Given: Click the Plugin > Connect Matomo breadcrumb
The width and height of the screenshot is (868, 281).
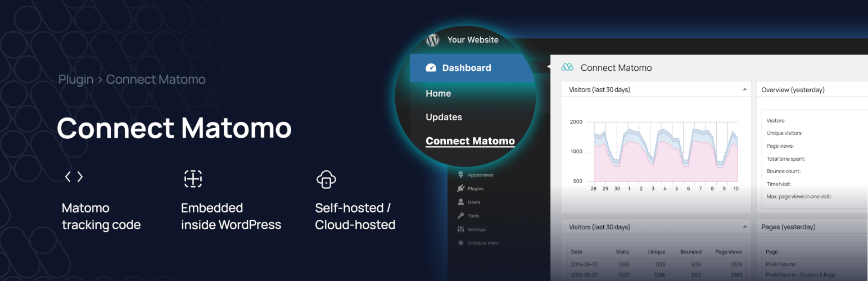Looking at the screenshot, I should pyautogui.click(x=132, y=79).
